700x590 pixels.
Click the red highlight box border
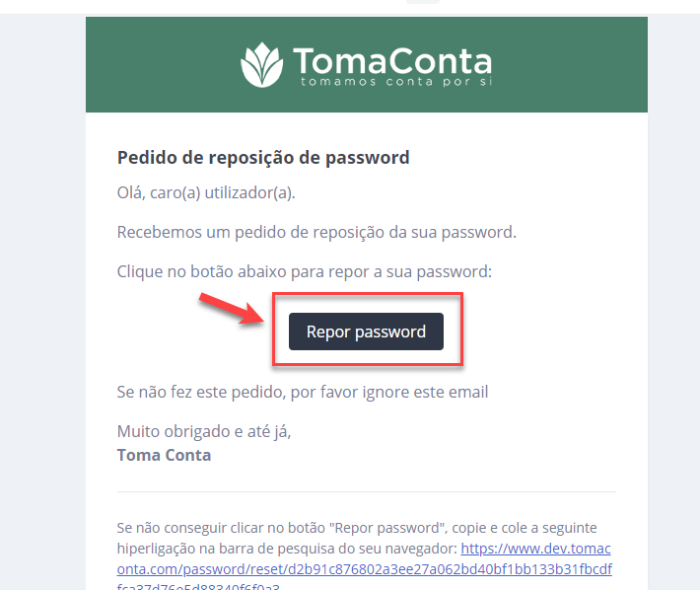[x=368, y=294]
